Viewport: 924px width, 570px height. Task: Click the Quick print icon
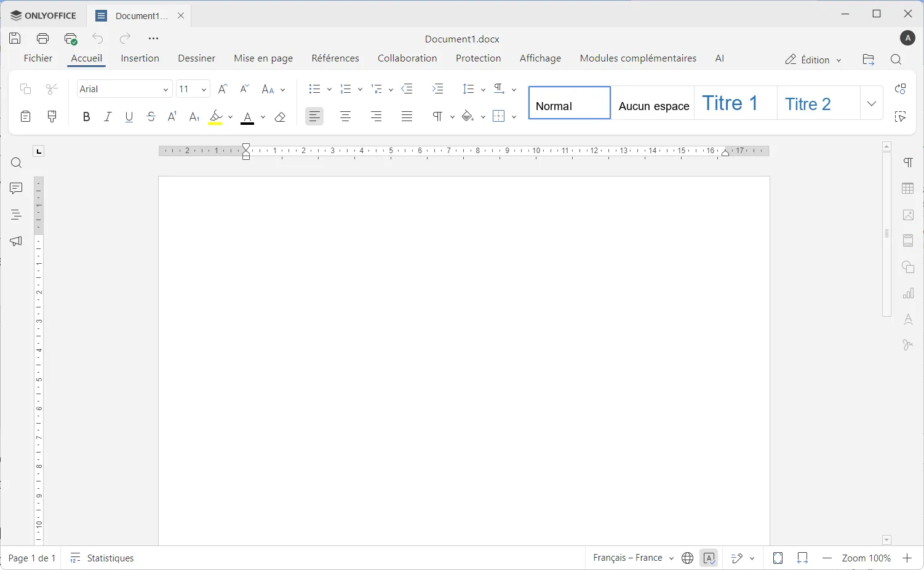(x=71, y=38)
